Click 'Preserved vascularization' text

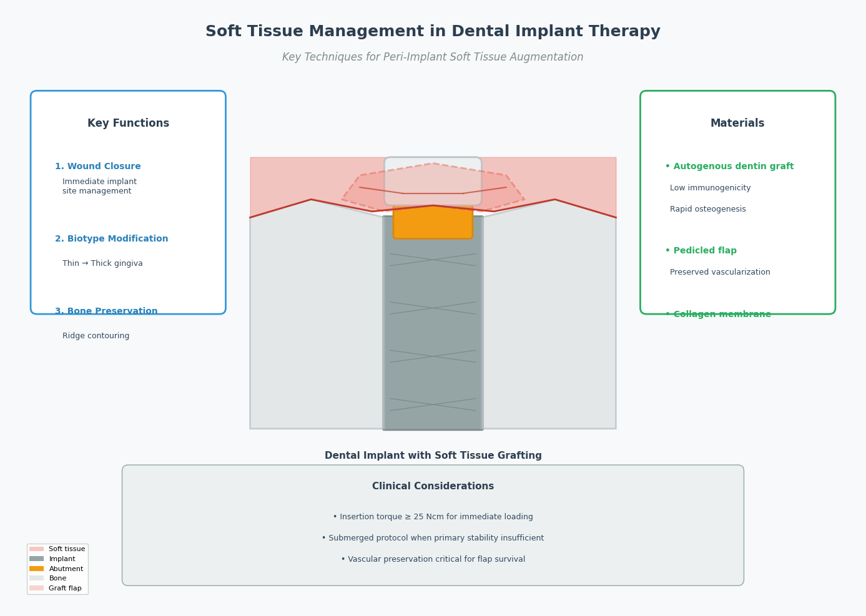720,272
